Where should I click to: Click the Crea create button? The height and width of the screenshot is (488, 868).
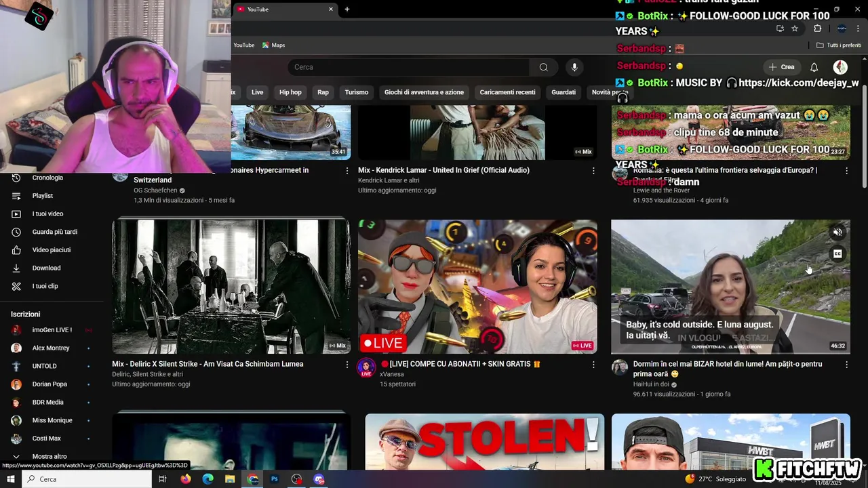coord(781,67)
